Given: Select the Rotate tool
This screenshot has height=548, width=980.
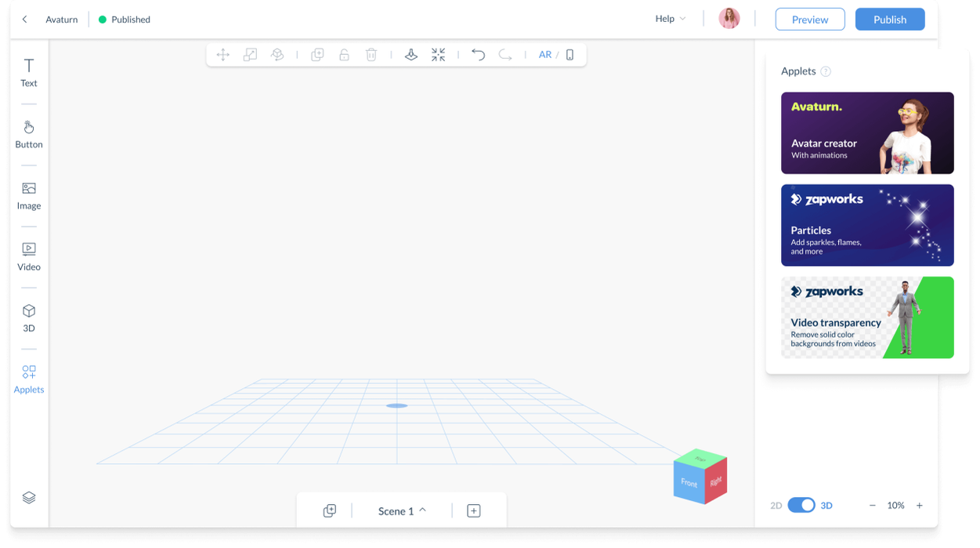Looking at the screenshot, I should 277,54.
